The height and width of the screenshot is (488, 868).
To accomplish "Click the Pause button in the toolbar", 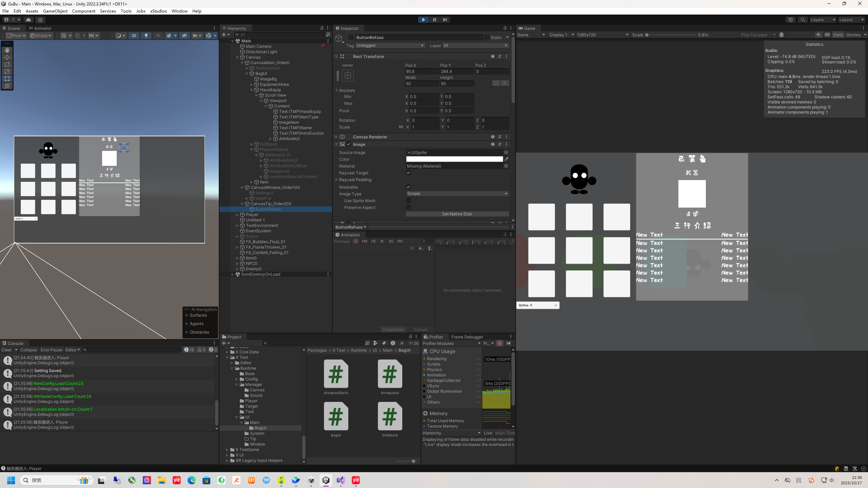I will tap(434, 20).
